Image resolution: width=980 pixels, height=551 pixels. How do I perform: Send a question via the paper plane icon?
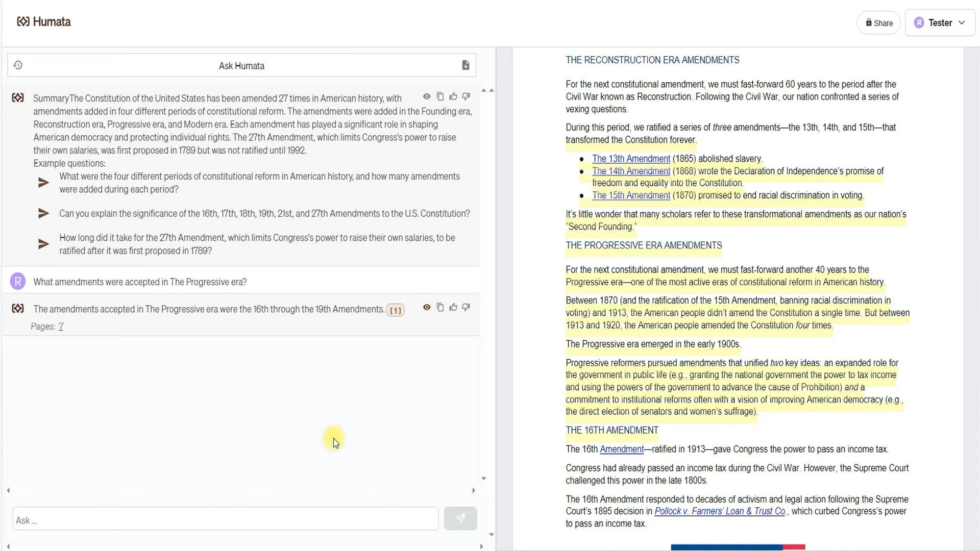click(460, 518)
